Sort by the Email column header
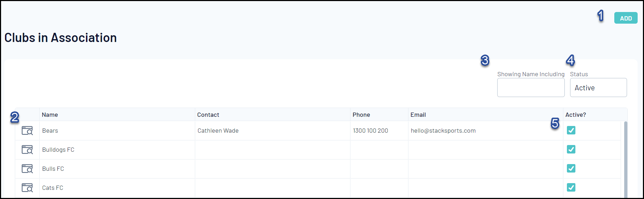This screenshot has height=199, width=644. [x=418, y=115]
